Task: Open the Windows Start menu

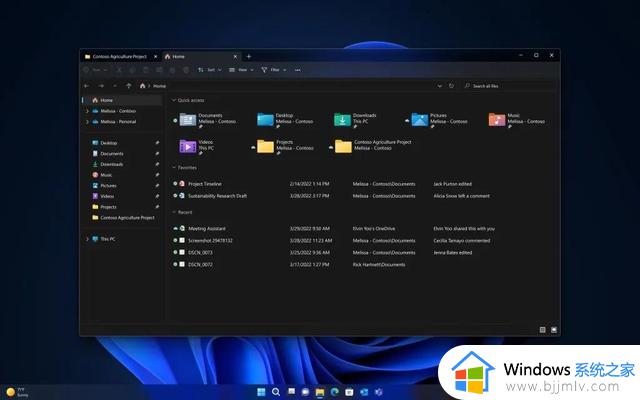Action: pyautogui.click(x=261, y=392)
